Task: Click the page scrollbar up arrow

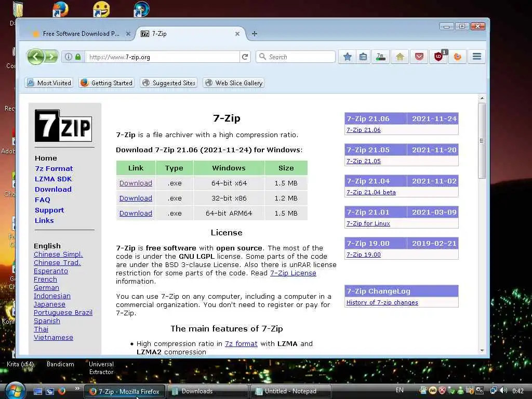Action: pos(482,98)
